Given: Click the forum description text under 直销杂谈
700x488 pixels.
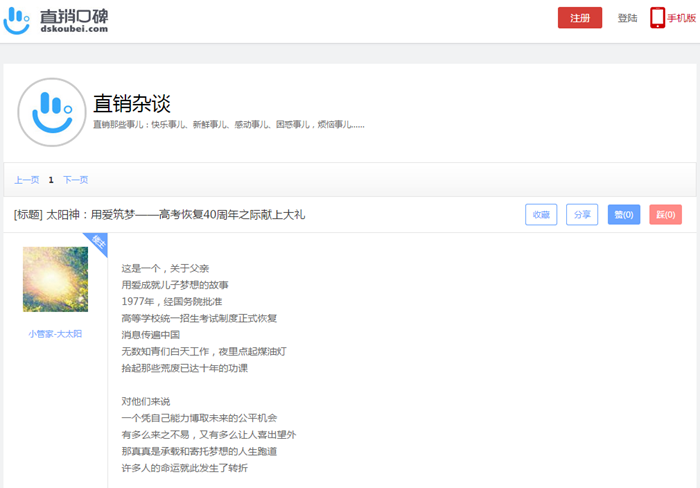Looking at the screenshot, I should pos(229,125).
